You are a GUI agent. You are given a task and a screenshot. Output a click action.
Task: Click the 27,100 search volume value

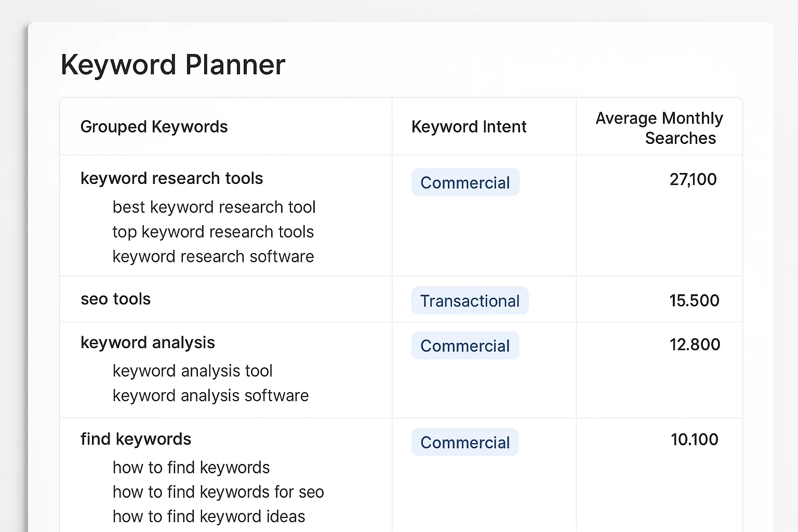pyautogui.click(x=693, y=179)
